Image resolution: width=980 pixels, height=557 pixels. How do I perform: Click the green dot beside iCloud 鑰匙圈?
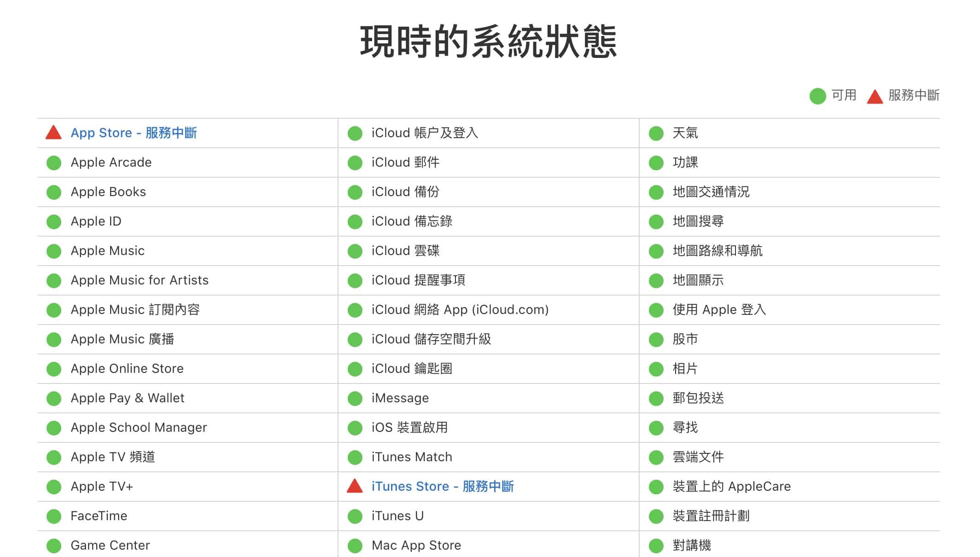355,369
